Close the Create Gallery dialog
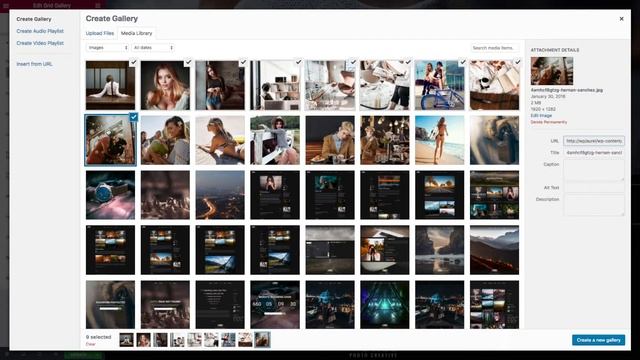The width and height of the screenshot is (640, 360). [621, 19]
